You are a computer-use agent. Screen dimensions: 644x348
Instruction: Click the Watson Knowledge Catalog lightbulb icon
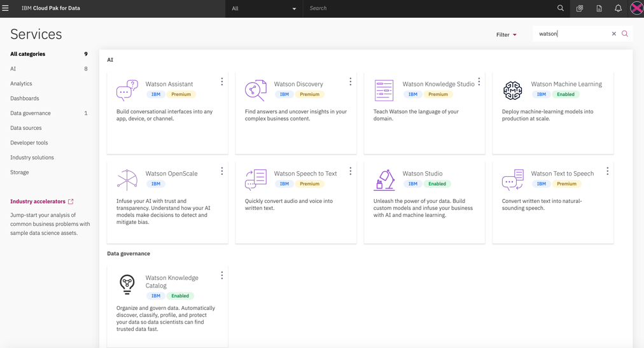pyautogui.click(x=127, y=284)
